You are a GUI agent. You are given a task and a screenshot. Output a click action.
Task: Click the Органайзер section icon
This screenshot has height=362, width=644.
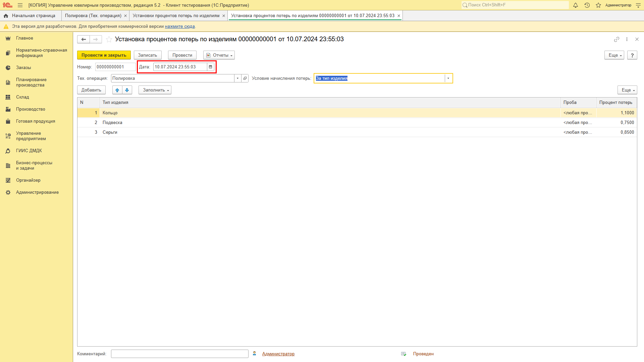[x=8, y=180]
